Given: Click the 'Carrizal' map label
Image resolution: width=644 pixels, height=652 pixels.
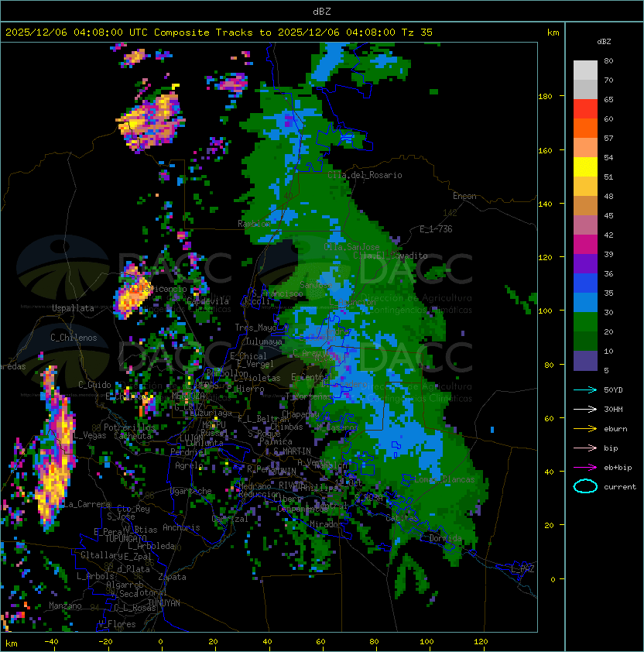Looking at the screenshot, I should [x=230, y=519].
